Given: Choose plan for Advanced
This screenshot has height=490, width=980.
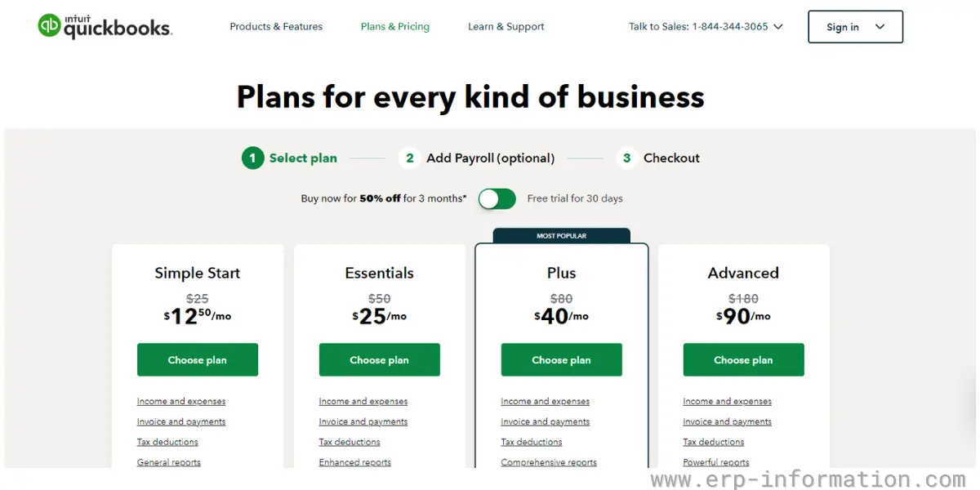Looking at the screenshot, I should pyautogui.click(x=743, y=359).
